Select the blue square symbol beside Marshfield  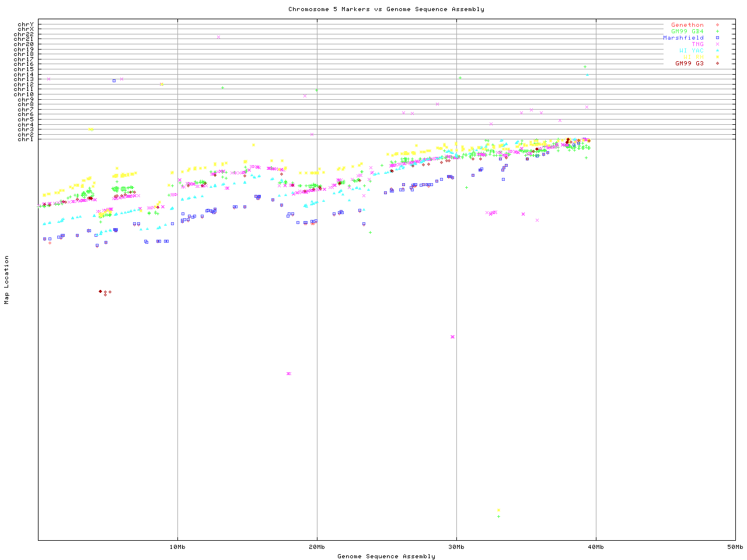click(717, 38)
